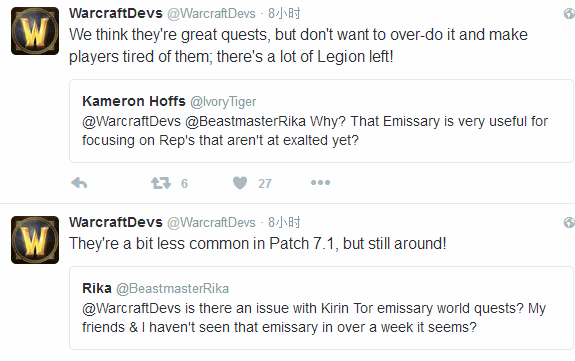Screen dimensions: 575x361
Task: Open WarcraftDevs avatar on first tweet
Action: coord(35,31)
